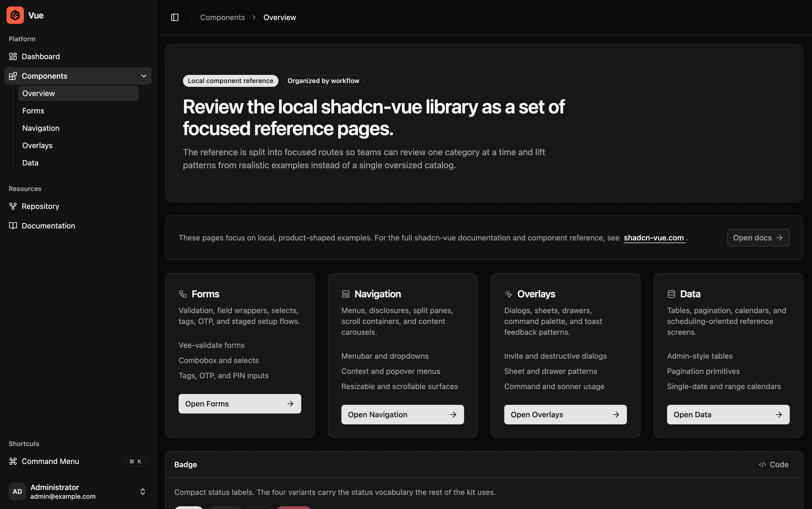Click the Overview breadcrumb text
812x509 pixels.
click(x=280, y=18)
